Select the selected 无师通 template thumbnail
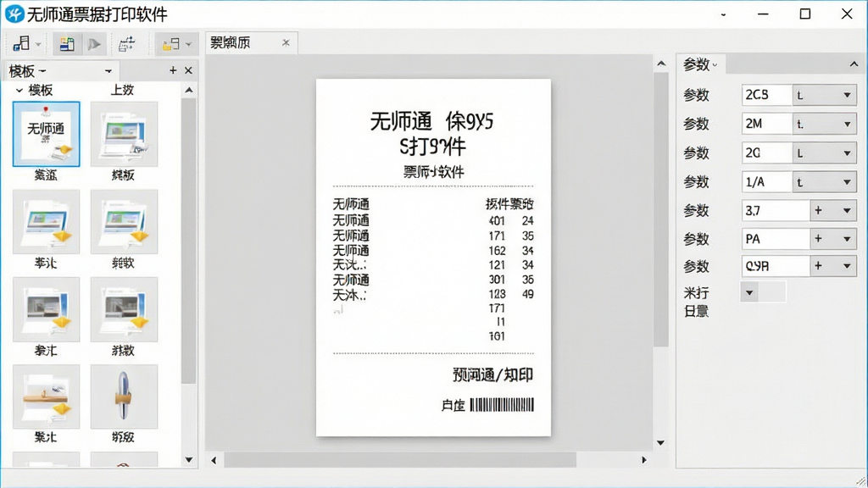This screenshot has width=868, height=488. 46,134
